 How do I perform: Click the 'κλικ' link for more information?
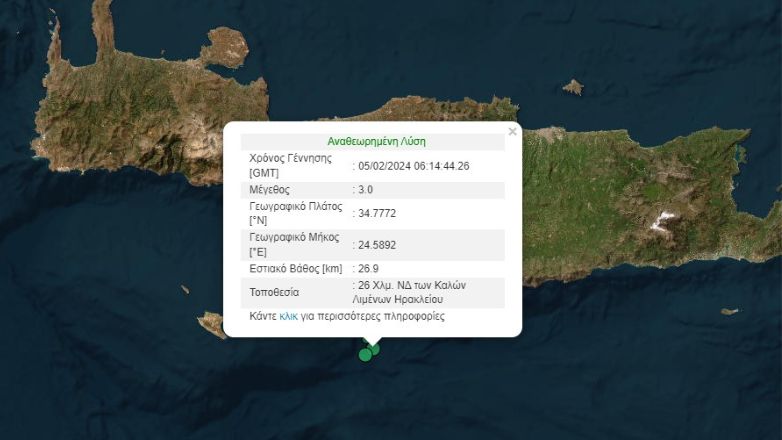click(x=288, y=316)
